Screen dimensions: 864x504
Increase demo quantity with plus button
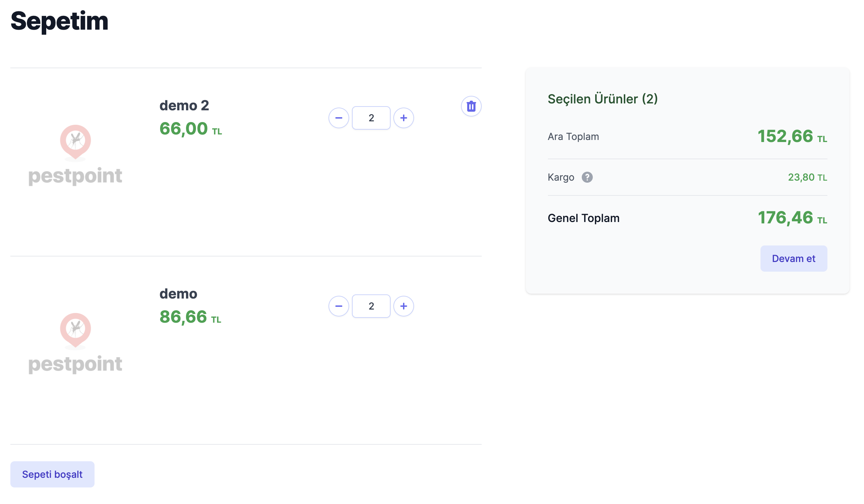click(403, 306)
